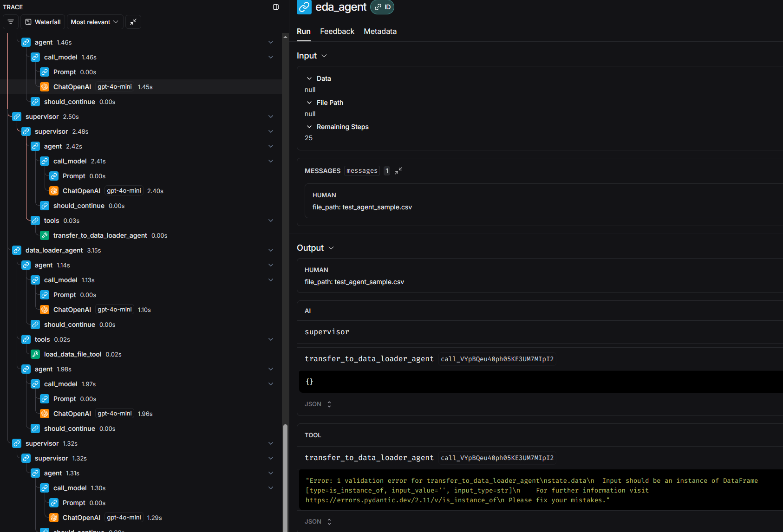This screenshot has width=783, height=532.
Task: Select agent 1.98s chain icon
Action: (26, 369)
